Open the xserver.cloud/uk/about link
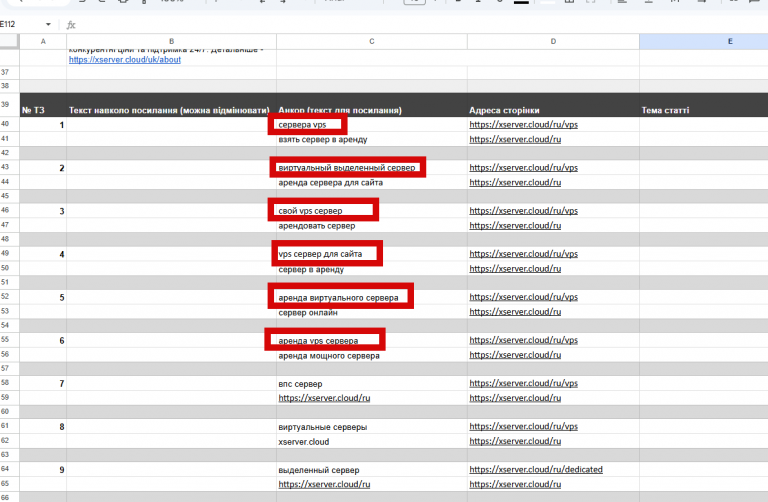 coord(125,60)
